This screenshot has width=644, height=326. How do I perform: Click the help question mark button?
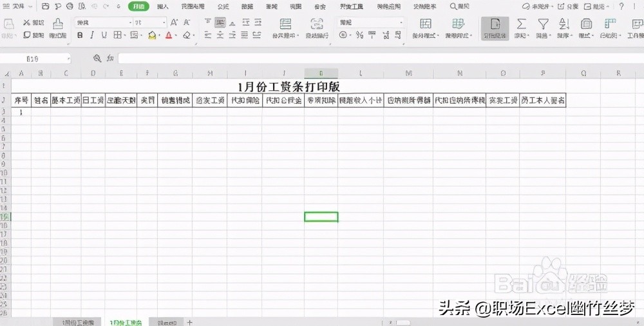(621, 6)
